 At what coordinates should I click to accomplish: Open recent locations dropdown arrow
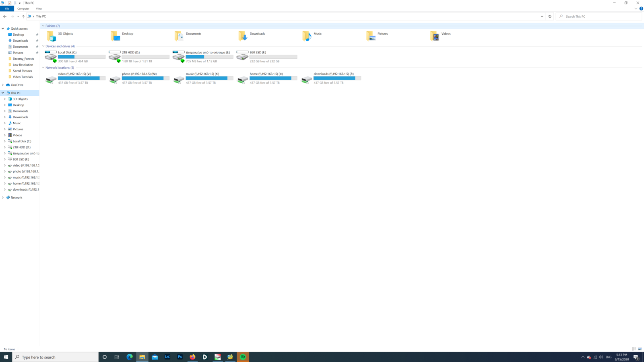point(18,16)
